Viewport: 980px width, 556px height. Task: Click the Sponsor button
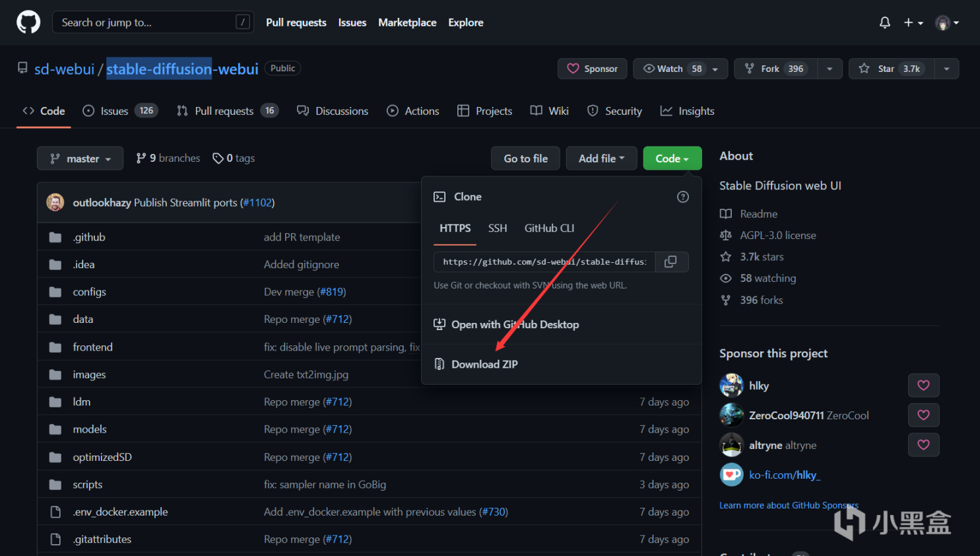pyautogui.click(x=593, y=69)
